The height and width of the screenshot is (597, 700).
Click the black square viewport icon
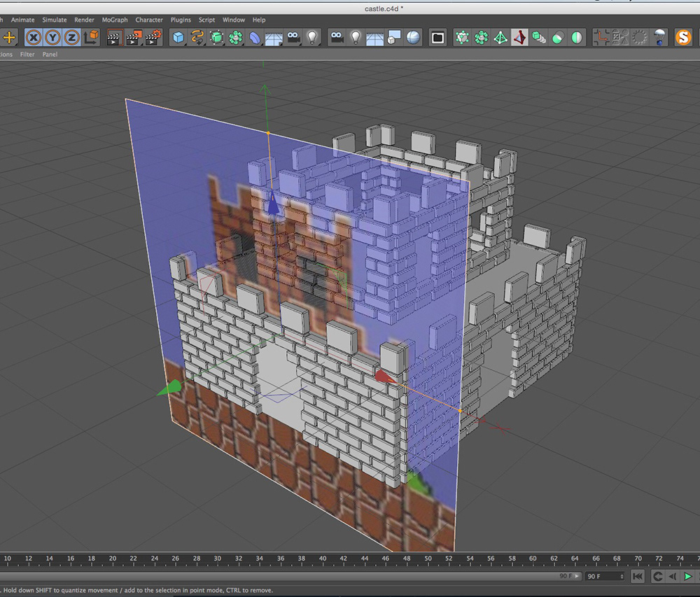tap(438, 38)
